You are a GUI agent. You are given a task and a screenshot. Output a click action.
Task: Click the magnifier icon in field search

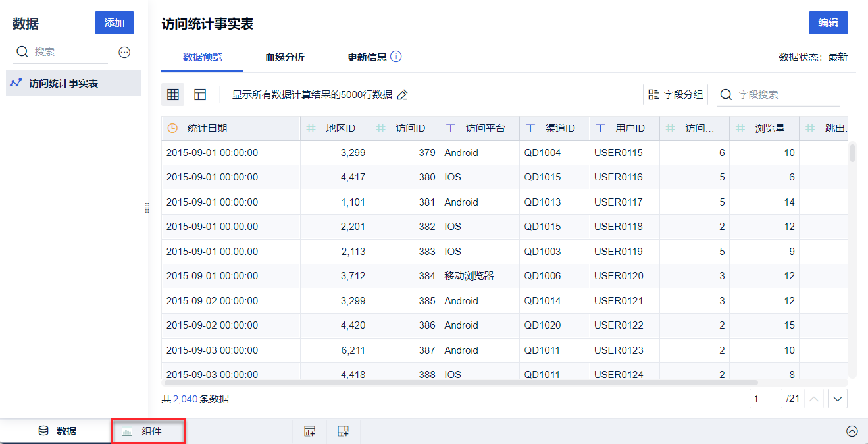click(726, 95)
